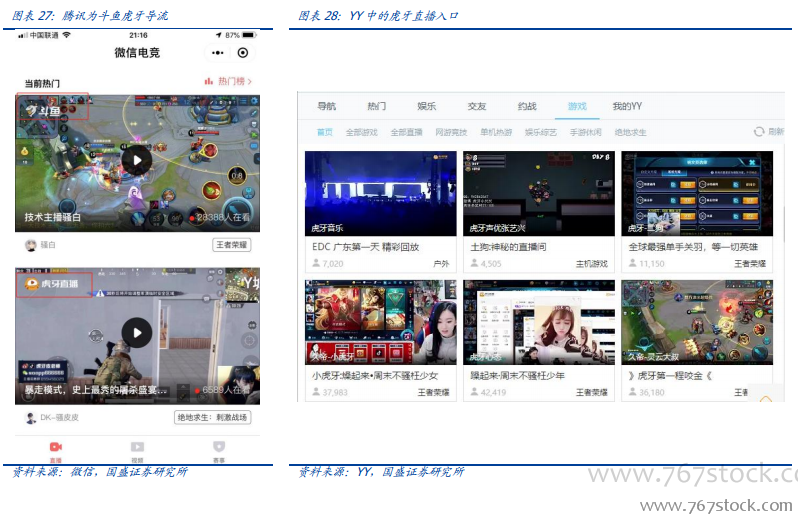Click the 当前热门 heading
The image size is (798, 520).
click(x=42, y=83)
